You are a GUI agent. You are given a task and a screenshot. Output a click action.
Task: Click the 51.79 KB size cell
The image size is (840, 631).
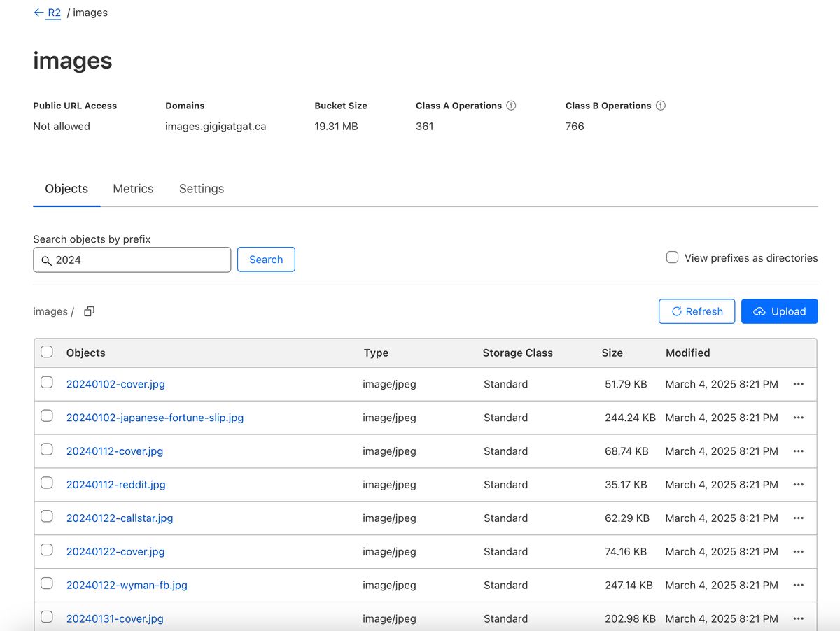pos(626,384)
